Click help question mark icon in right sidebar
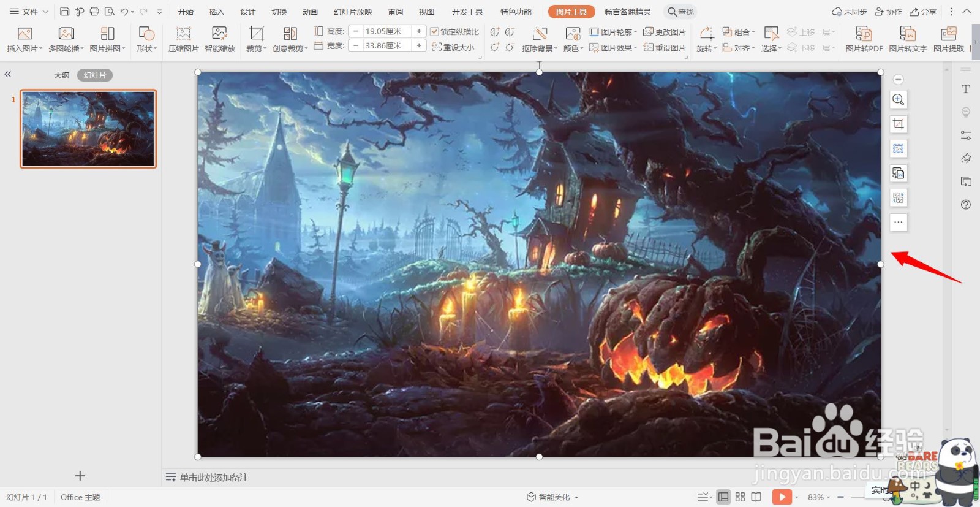The height and width of the screenshot is (507, 980). 966,204
